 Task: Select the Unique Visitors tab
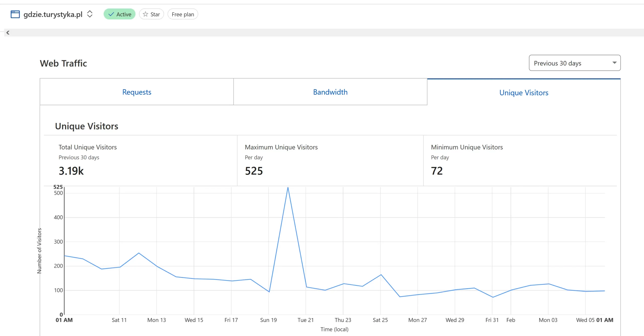[x=524, y=93]
